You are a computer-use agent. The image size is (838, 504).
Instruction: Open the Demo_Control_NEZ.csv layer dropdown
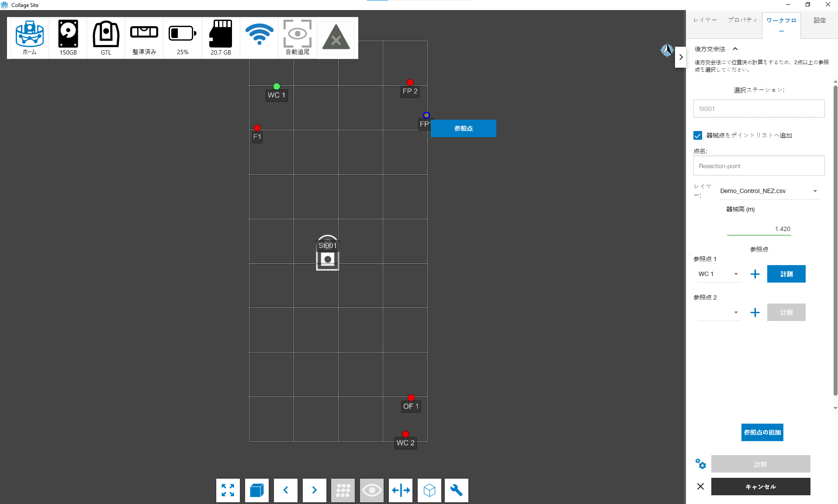[x=769, y=191]
